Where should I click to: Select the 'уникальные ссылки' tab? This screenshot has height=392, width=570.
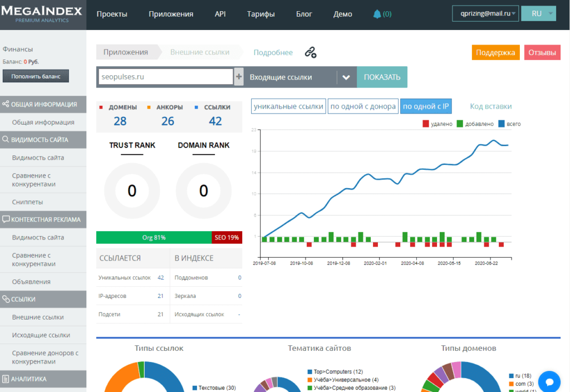point(288,106)
